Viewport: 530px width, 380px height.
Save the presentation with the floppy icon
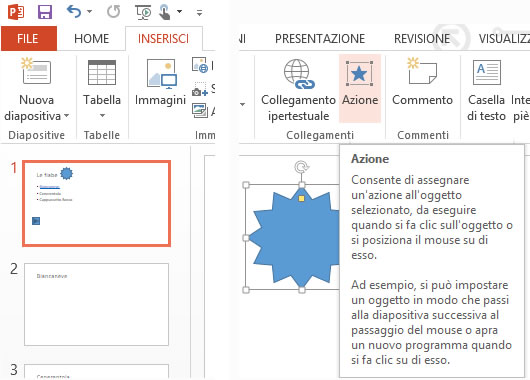(x=45, y=12)
